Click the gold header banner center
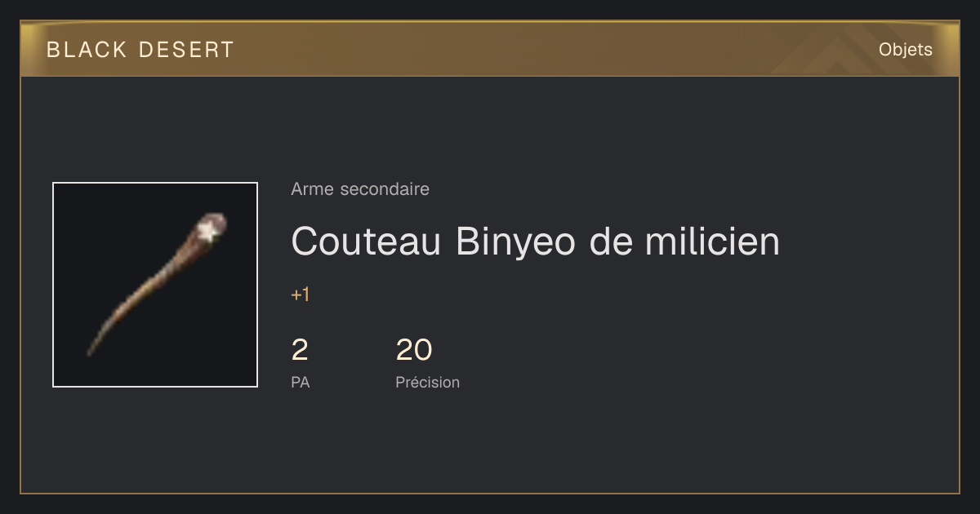 tap(490, 49)
